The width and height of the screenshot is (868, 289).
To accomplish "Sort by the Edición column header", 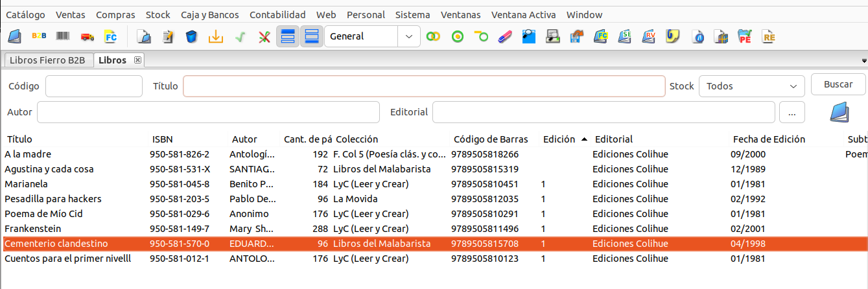I will click(558, 139).
